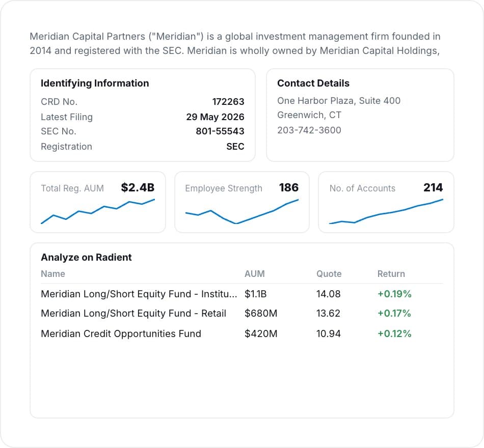Click the Total Reg. AUM label
Screen dimensions: 484x448
tap(72, 188)
